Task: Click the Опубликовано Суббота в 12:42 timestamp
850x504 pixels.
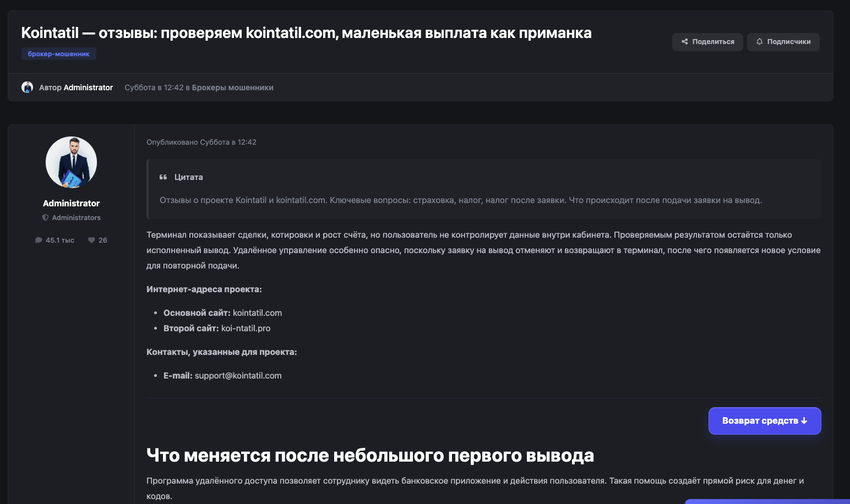Action: [x=201, y=142]
